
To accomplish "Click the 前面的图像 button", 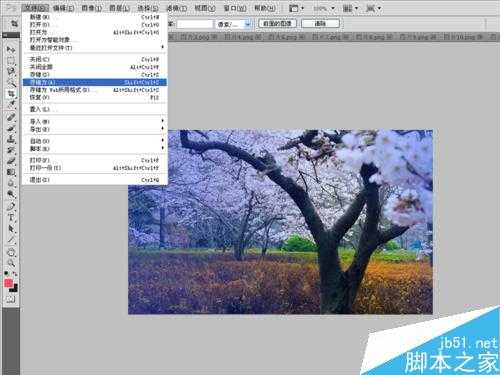I will click(277, 24).
